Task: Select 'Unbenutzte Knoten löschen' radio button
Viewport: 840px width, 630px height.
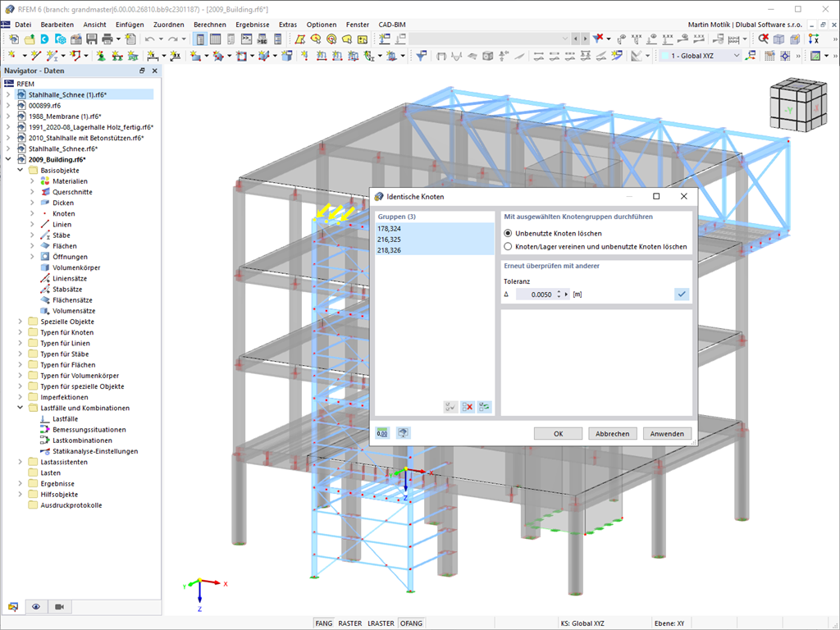Action: point(508,234)
